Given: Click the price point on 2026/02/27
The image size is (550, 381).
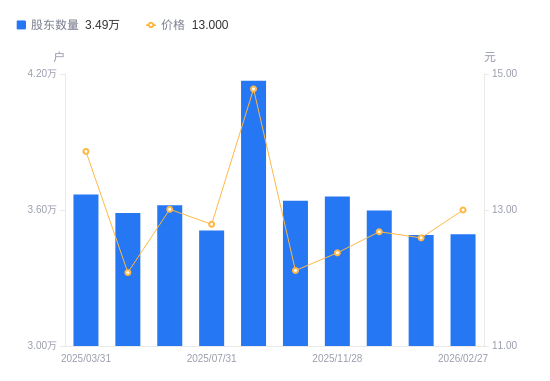Looking at the screenshot, I should click(463, 210).
